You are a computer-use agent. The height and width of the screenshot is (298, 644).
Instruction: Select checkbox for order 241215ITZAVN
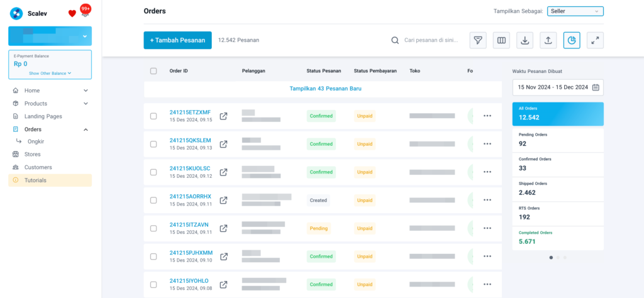click(153, 228)
